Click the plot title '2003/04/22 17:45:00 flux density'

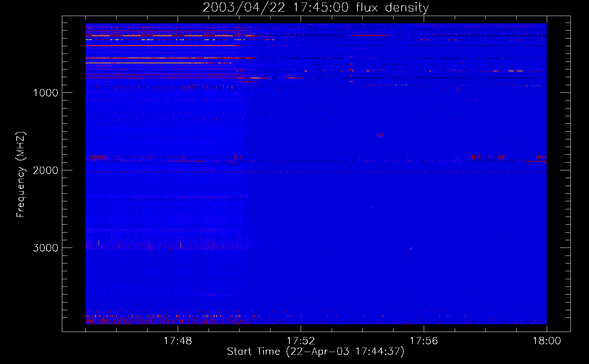[x=316, y=8]
